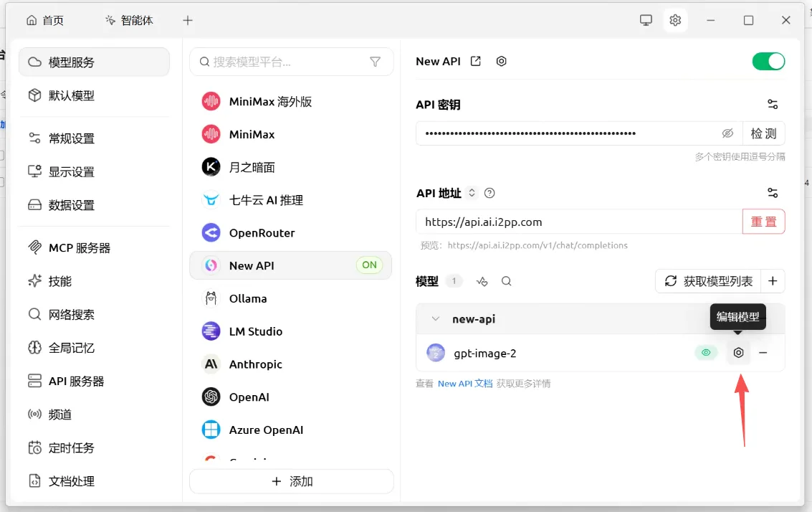Select OpenAI provider
812x512 pixels.
pyautogui.click(x=290, y=397)
